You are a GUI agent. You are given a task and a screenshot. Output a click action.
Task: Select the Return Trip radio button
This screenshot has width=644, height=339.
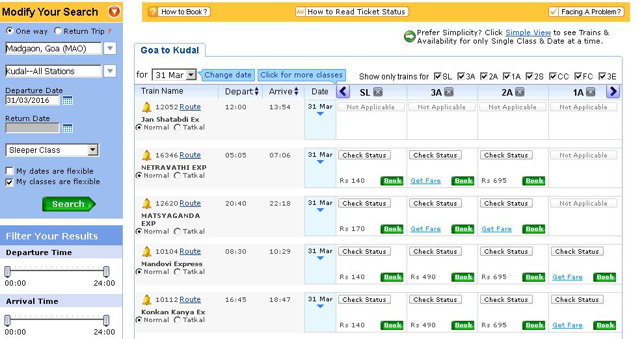(58, 31)
